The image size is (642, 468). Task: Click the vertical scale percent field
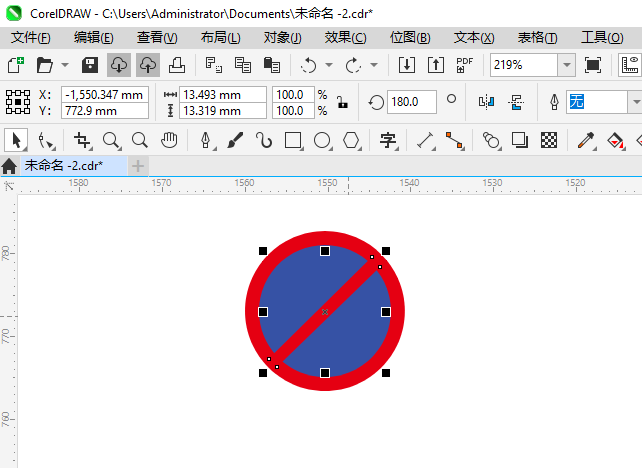293,111
